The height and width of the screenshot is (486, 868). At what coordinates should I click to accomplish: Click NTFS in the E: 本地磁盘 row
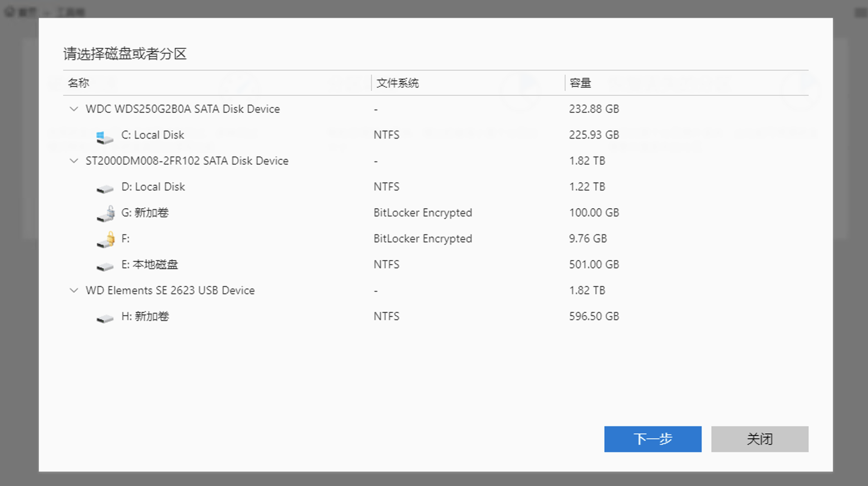386,264
